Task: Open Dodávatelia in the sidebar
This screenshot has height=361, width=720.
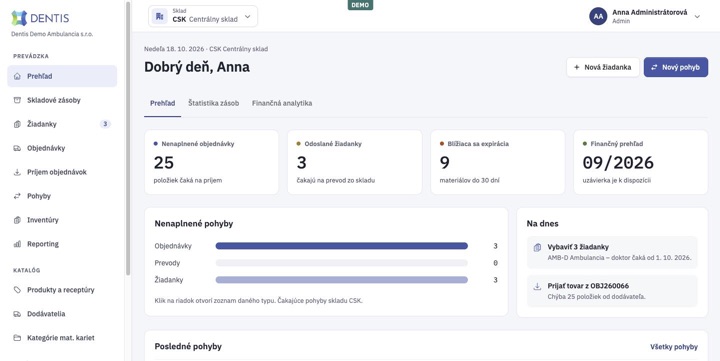Action: pyautogui.click(x=62, y=314)
